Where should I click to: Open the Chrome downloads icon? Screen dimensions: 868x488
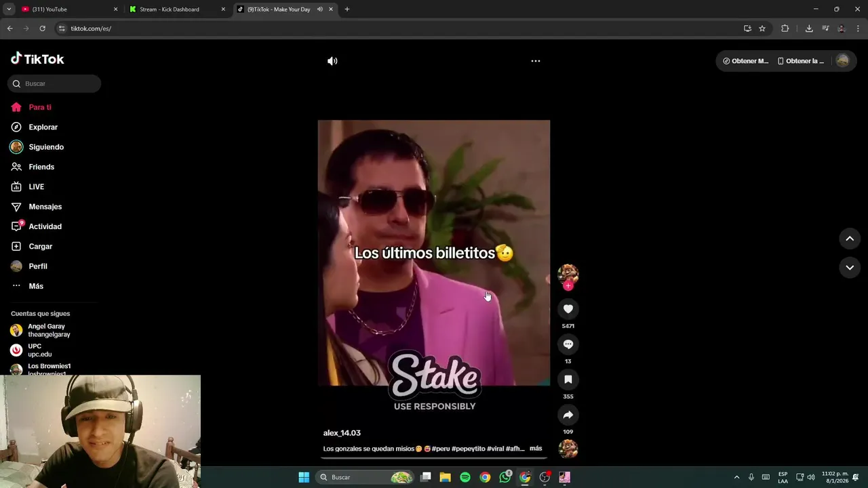click(x=809, y=28)
